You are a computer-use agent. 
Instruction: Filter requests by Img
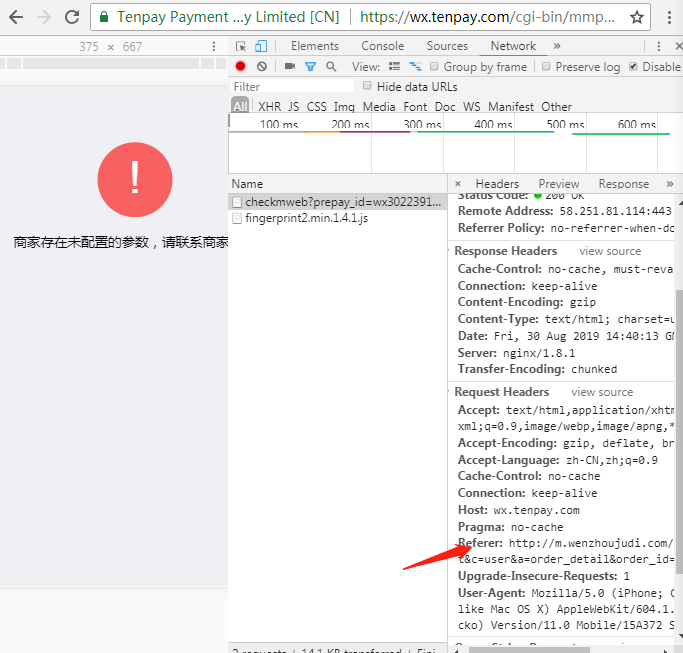[344, 107]
